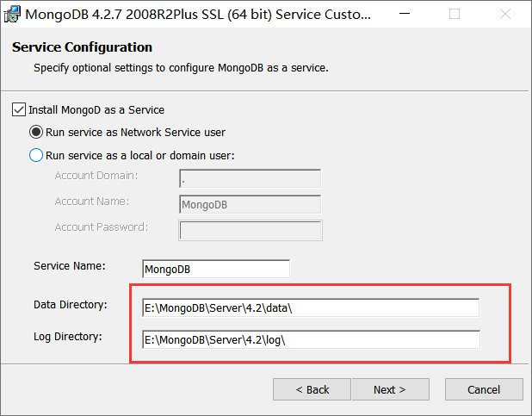The image size is (532, 416).
Task: Click the Service Configuration heading
Action: point(82,47)
